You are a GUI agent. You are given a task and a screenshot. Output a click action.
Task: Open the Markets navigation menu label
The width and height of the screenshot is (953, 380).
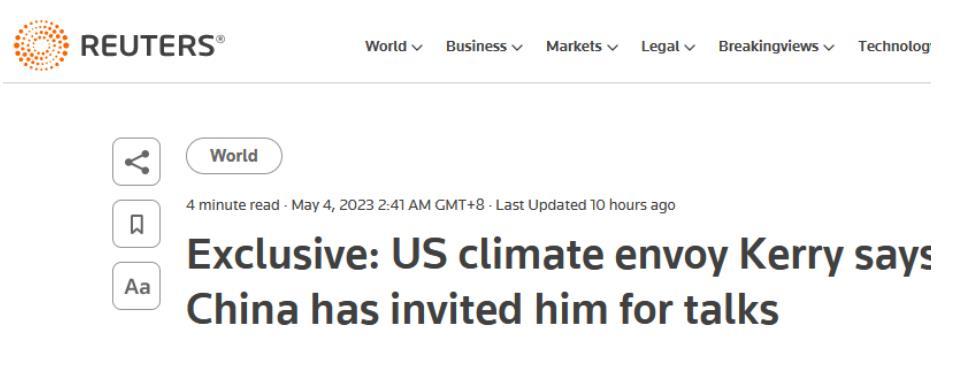[574, 46]
